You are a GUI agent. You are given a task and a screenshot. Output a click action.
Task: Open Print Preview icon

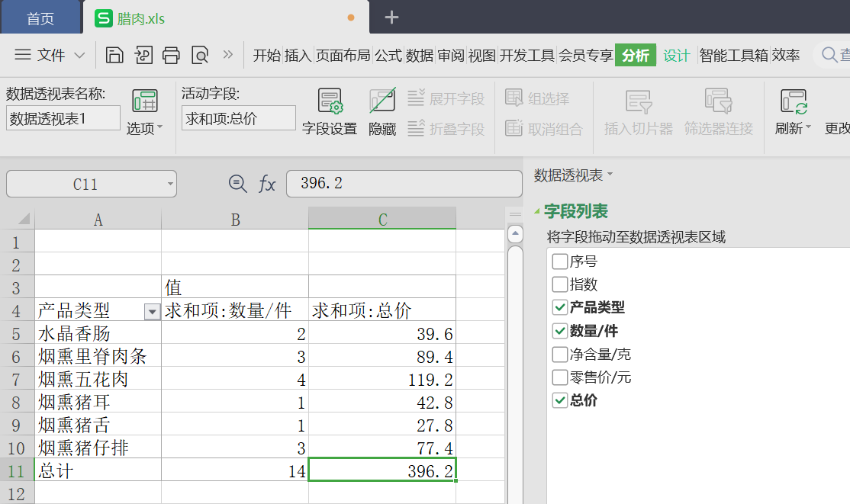tap(200, 55)
